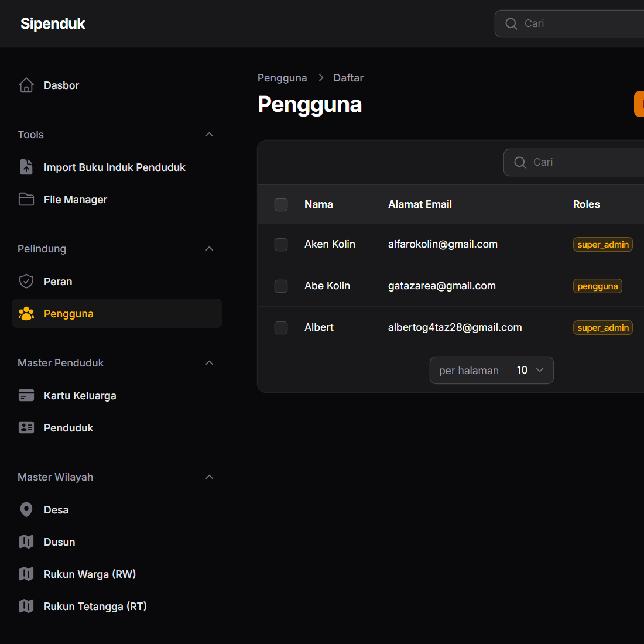Open Rukun Warga (RW) menu item
The height and width of the screenshot is (644, 644).
(90, 574)
